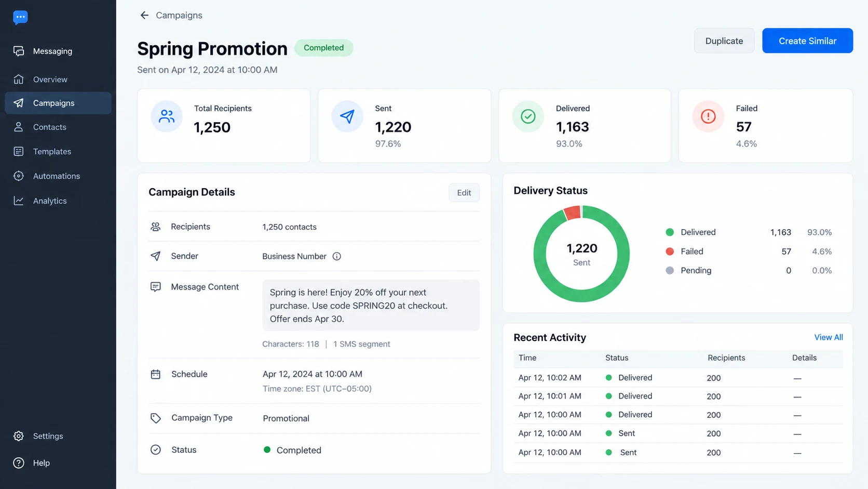The width and height of the screenshot is (868, 489).
Task: Click the Sent paper plane card icon
Action: [x=347, y=116]
